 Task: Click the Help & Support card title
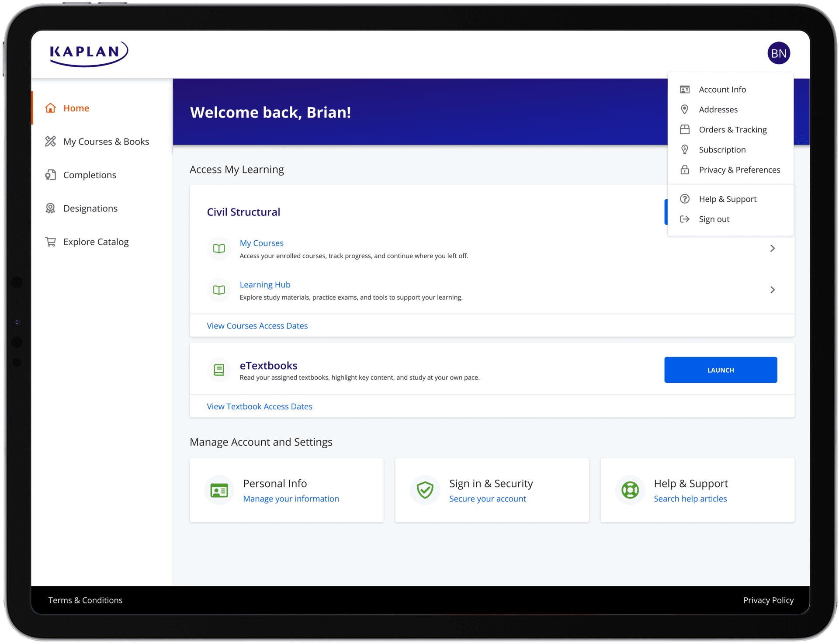[690, 483]
